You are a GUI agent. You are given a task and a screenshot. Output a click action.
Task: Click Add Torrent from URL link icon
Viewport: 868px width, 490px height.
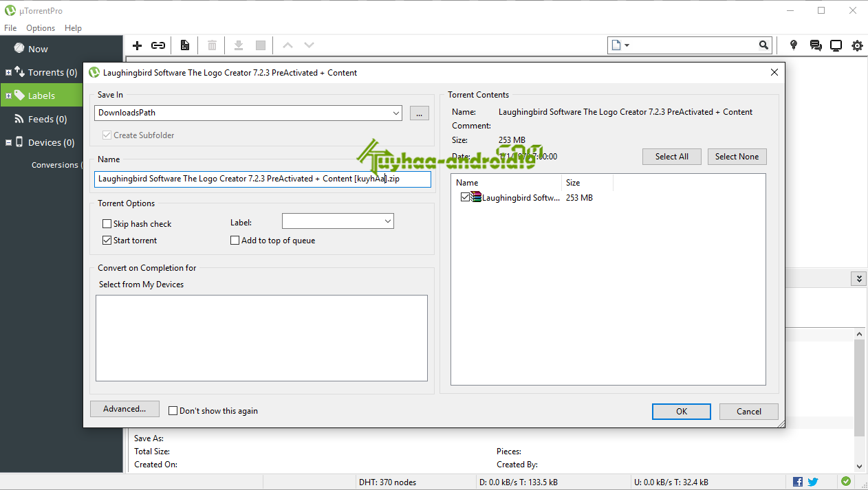158,45
